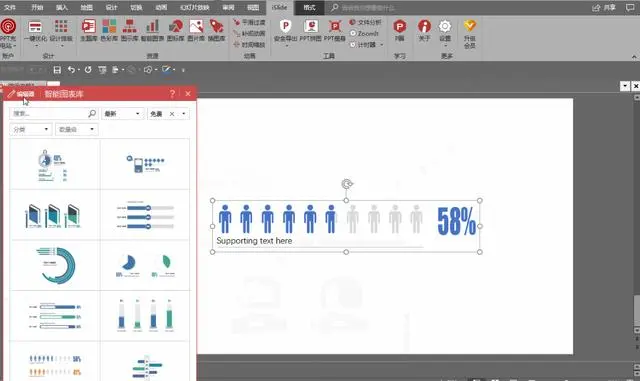This screenshot has width=640, height=381.
Task: Open the 最新 sort dropdown
Action: [x=122, y=114]
